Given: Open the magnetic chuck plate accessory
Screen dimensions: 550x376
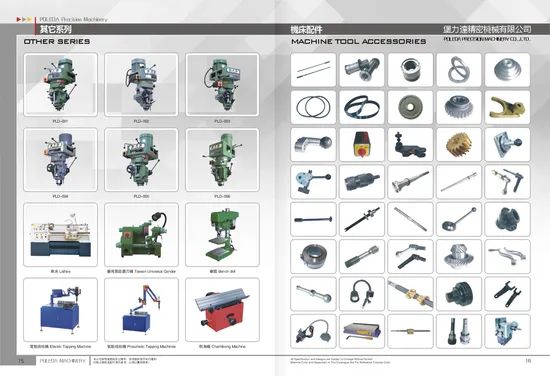Looking at the screenshot, I should click(362, 331).
